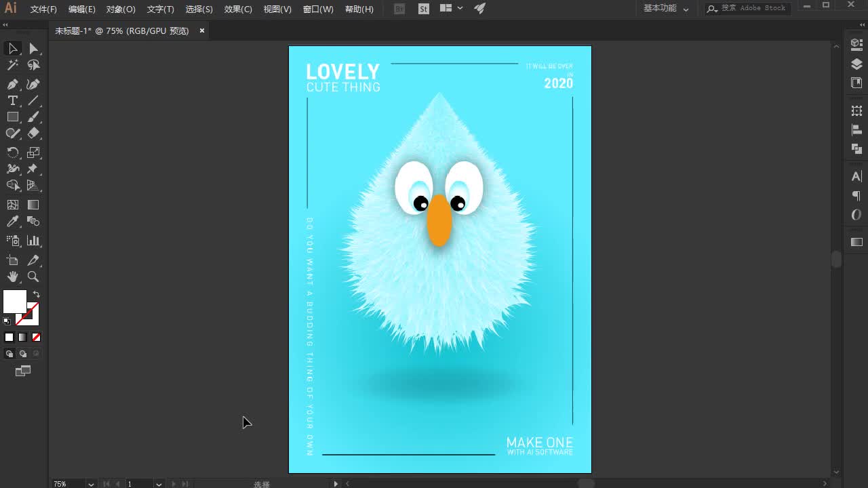Select the Pen tool
Screen dimensions: 868x488
point(13,84)
